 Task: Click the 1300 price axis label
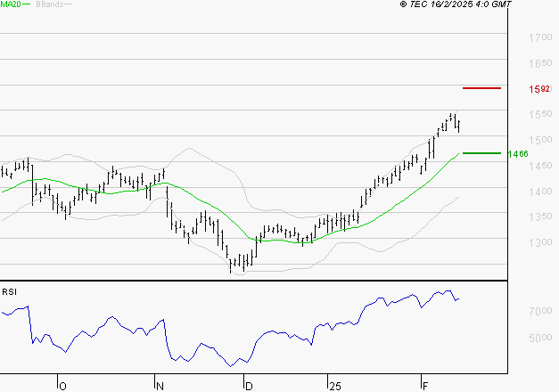540,242
